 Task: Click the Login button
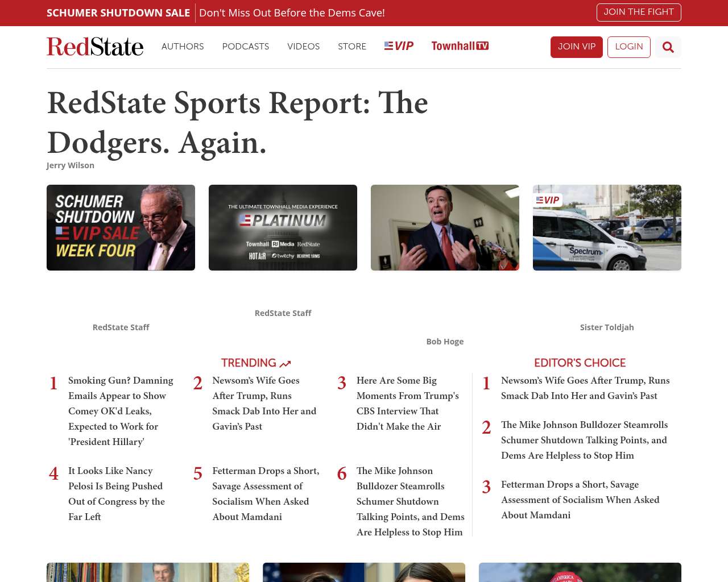(x=629, y=47)
